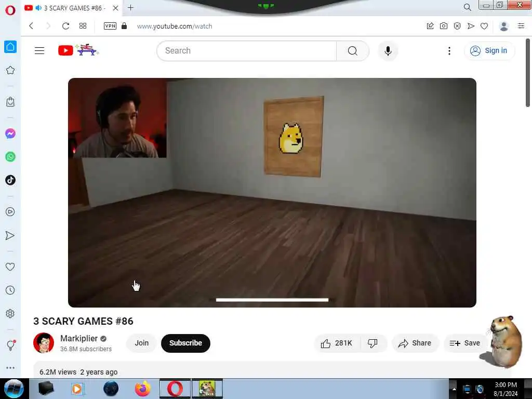Viewport: 532px width, 399px height.
Task: Click the hamster Box taskbar app
Action: point(207,389)
